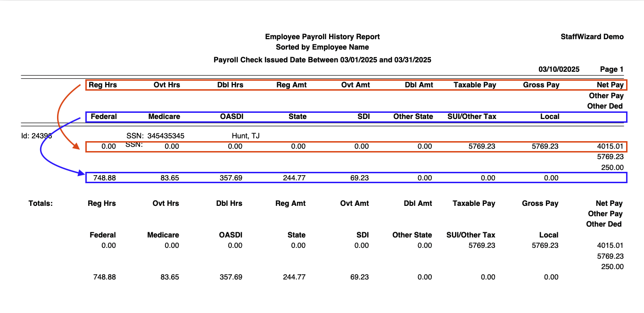Click Taxable Pay header in Totals section

(474, 203)
